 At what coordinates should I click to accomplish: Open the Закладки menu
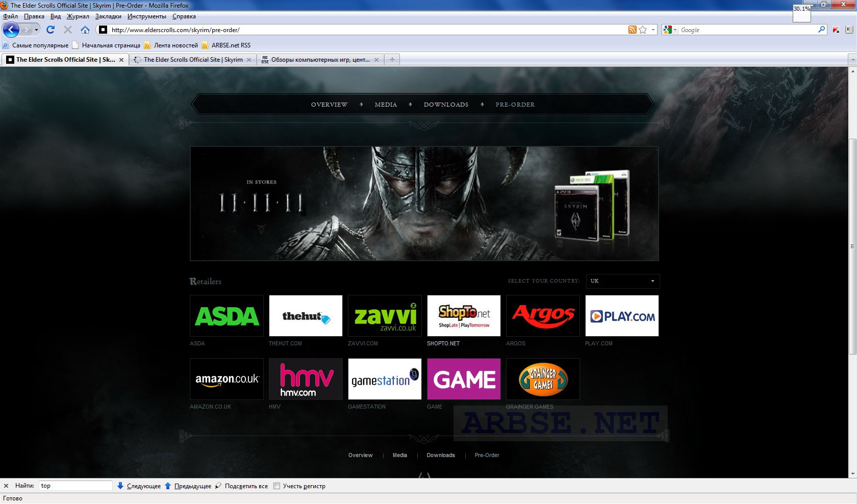point(108,16)
